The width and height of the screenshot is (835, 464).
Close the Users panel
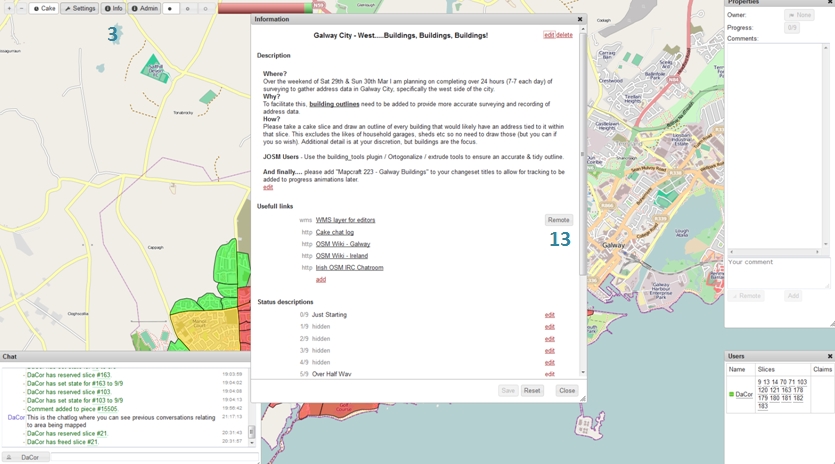click(830, 356)
